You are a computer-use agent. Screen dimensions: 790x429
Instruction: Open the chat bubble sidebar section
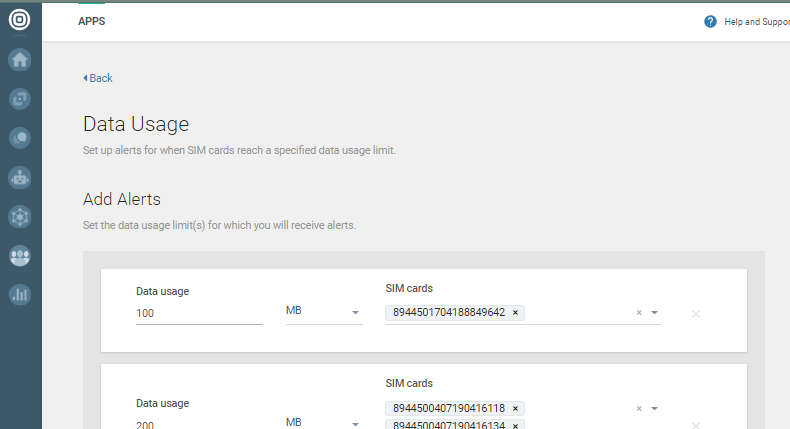coord(20,138)
